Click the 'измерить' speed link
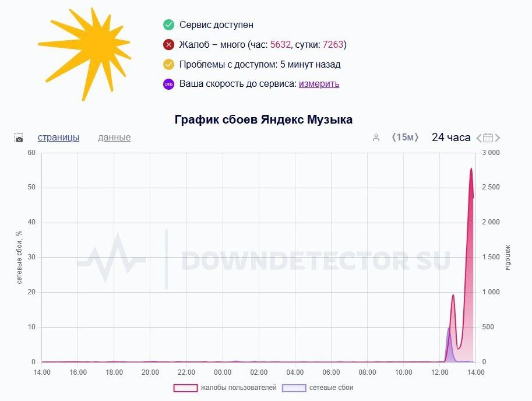532x401 pixels. (x=319, y=84)
